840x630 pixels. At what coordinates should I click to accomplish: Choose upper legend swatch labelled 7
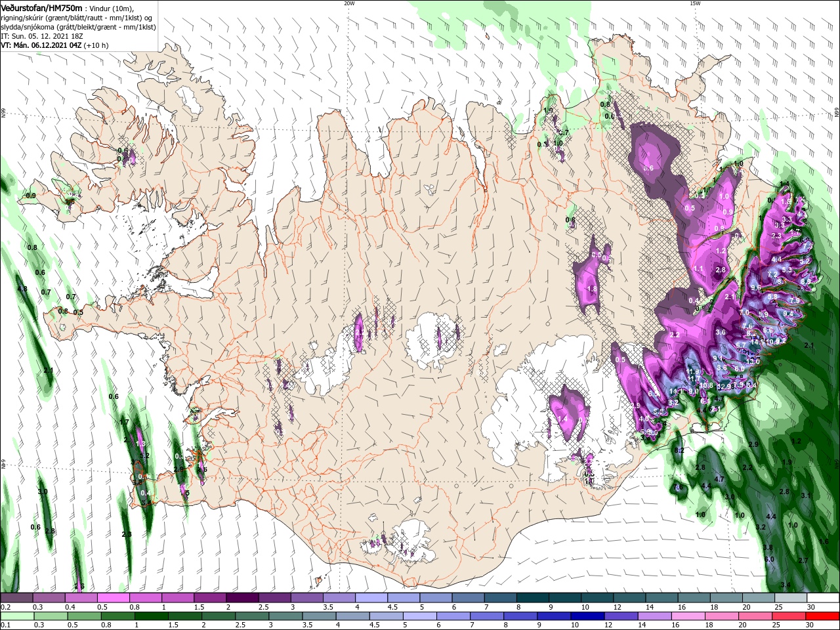point(501,598)
